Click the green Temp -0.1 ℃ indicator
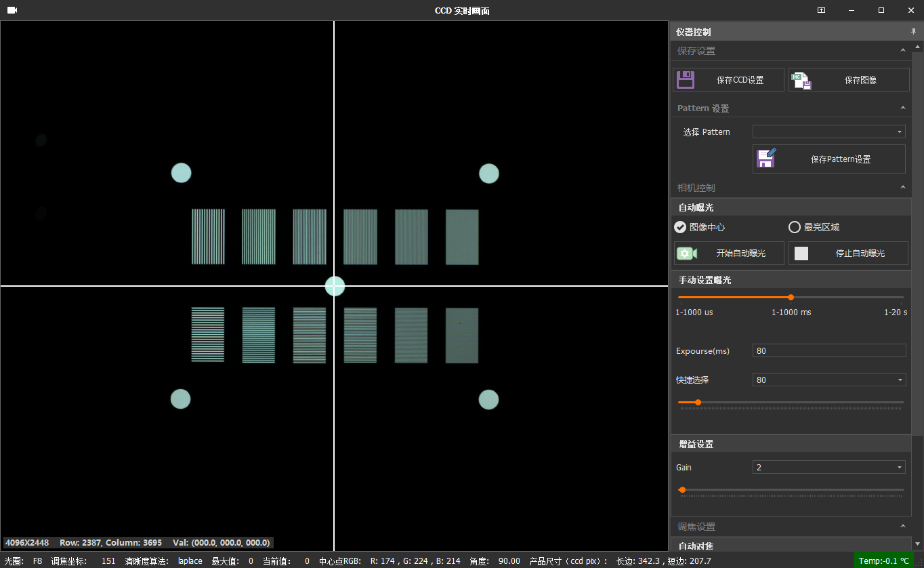This screenshot has width=924, height=568. (883, 561)
